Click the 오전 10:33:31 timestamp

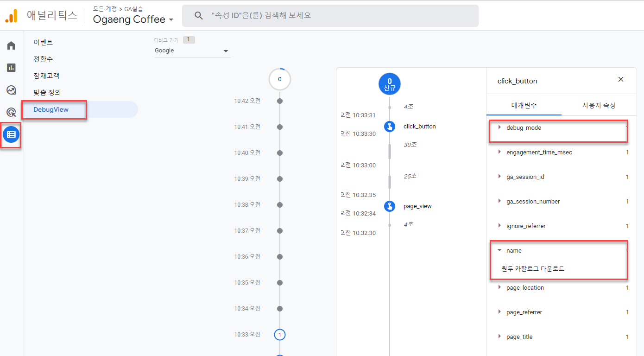click(x=358, y=115)
